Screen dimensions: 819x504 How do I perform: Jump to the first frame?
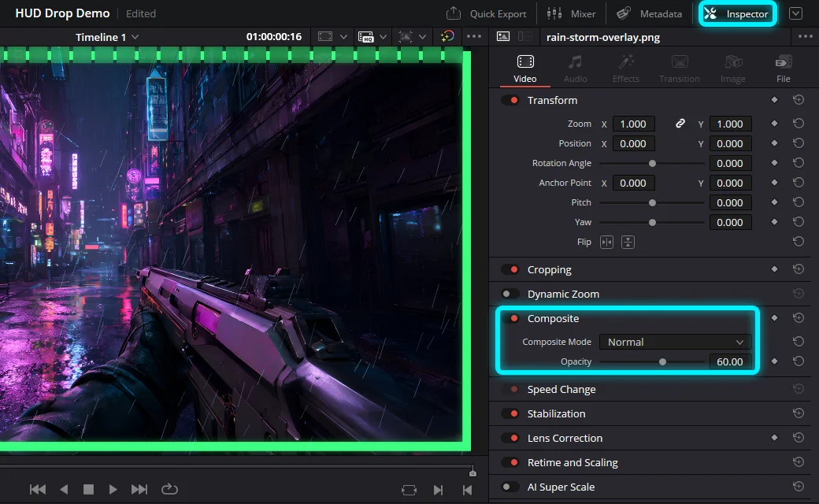38,489
